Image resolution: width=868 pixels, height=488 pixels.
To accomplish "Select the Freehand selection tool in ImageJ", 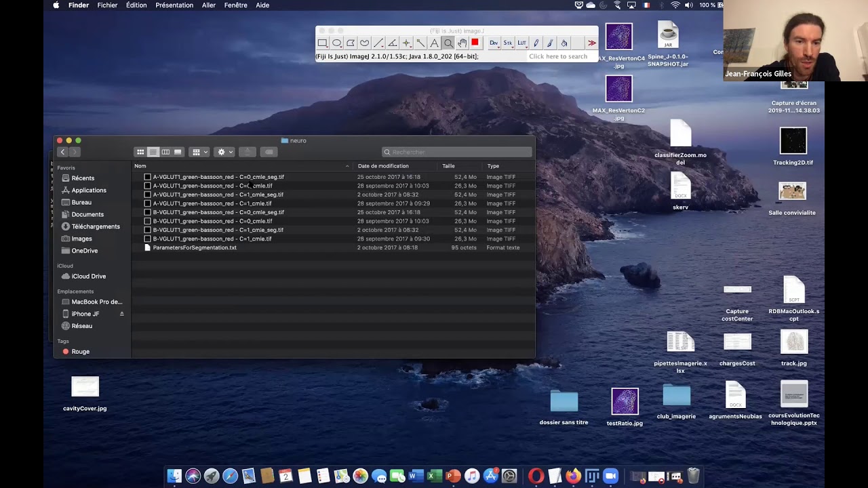I will pos(364,43).
